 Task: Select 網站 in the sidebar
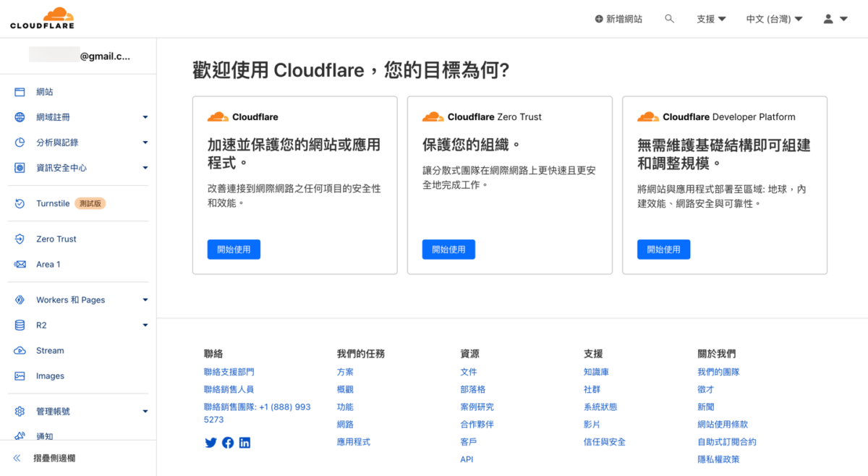pyautogui.click(x=45, y=92)
